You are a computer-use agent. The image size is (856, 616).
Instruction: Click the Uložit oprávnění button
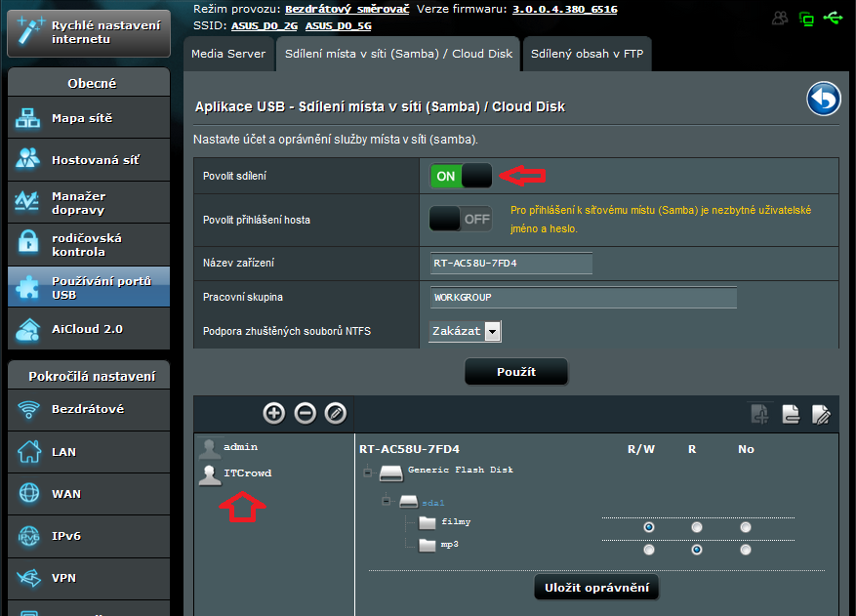(x=596, y=587)
